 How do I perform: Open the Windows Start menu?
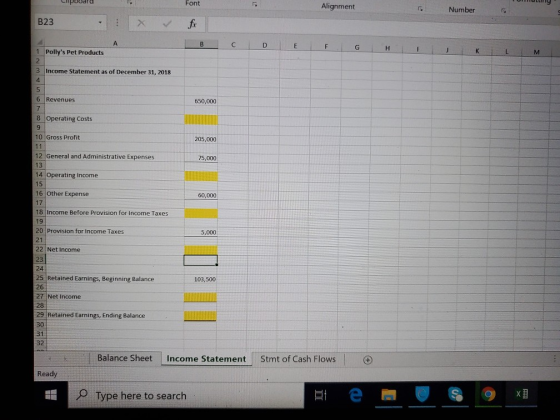[x=51, y=395]
